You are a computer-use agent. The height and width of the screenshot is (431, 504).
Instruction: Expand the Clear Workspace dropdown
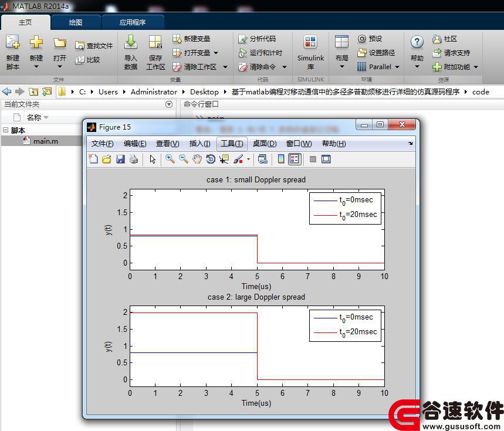click(225, 67)
